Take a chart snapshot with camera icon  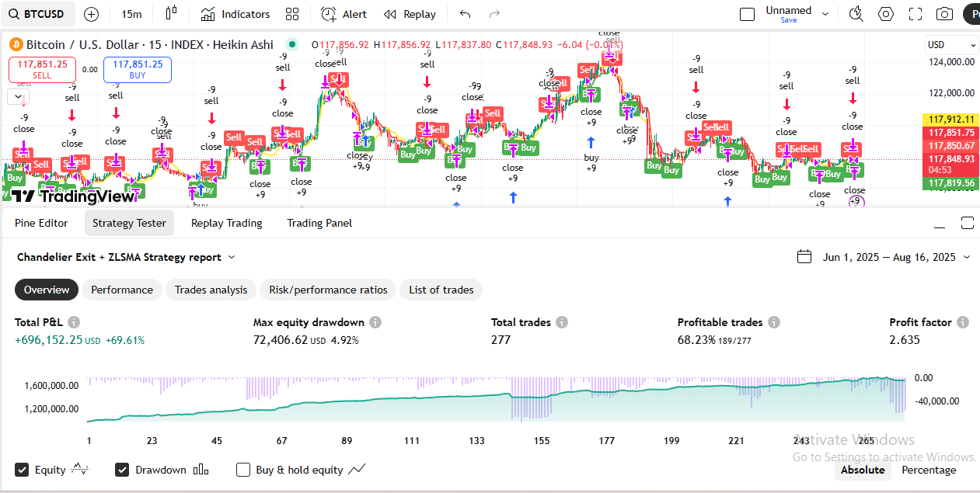944,14
